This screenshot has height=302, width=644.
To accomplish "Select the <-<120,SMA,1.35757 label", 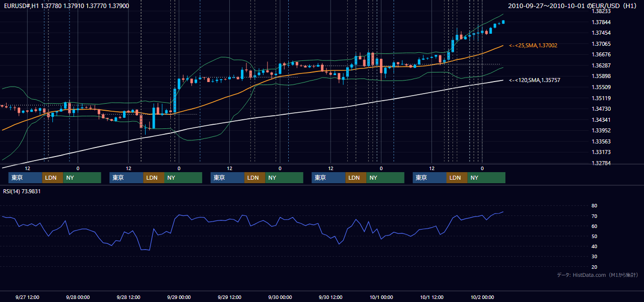I will tap(535, 80).
